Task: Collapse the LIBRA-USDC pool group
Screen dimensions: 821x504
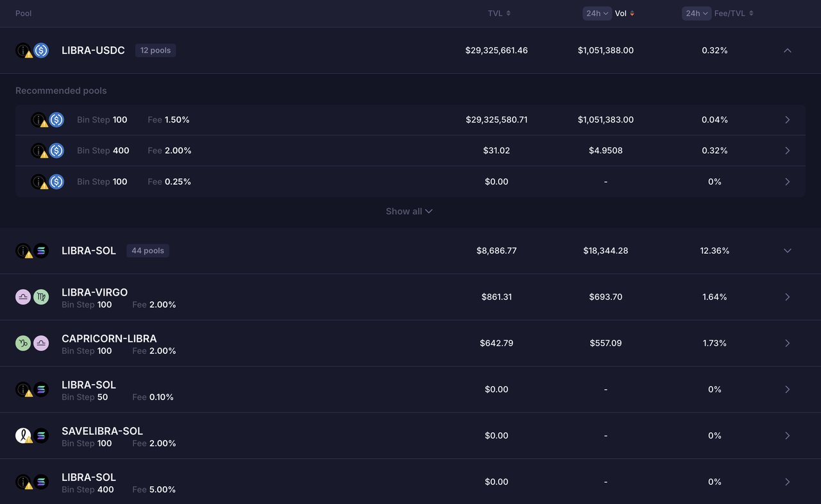Action: pyautogui.click(x=787, y=51)
